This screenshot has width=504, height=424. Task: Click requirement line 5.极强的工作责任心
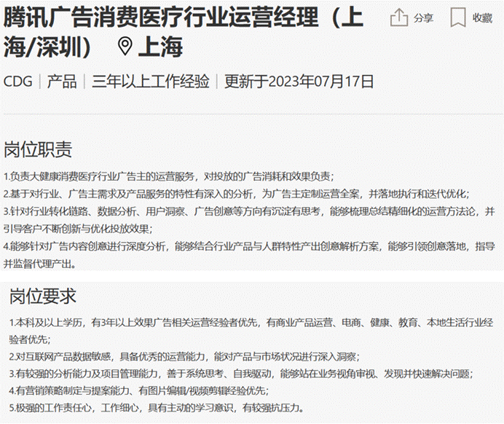[156, 408]
